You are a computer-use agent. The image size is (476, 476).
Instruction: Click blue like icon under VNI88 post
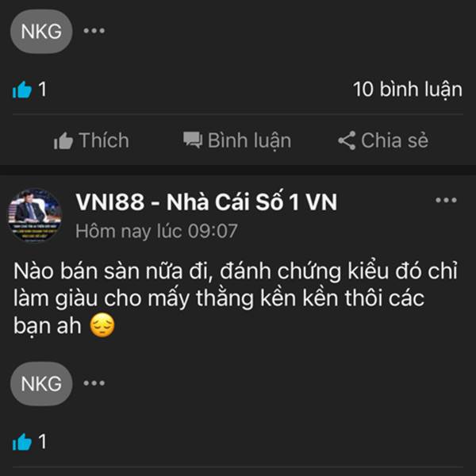click(x=22, y=442)
